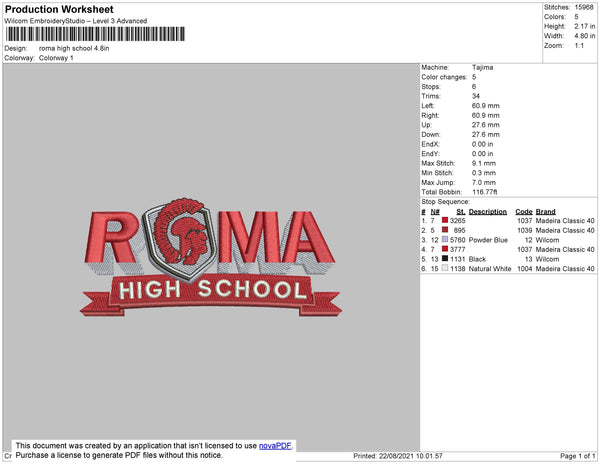Select the red swatch for thread 3777
The image size is (600, 464).
pyautogui.click(x=445, y=249)
